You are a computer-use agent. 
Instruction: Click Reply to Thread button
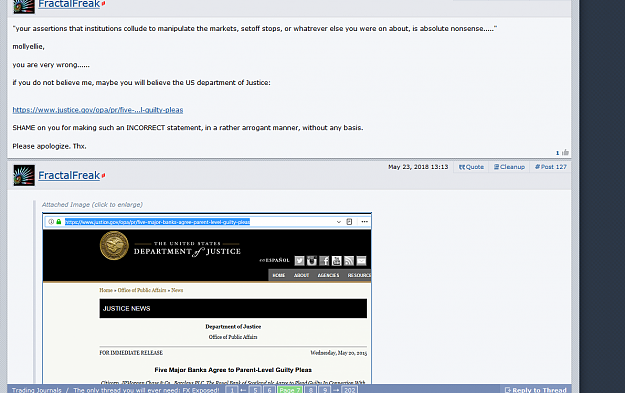[535, 390]
